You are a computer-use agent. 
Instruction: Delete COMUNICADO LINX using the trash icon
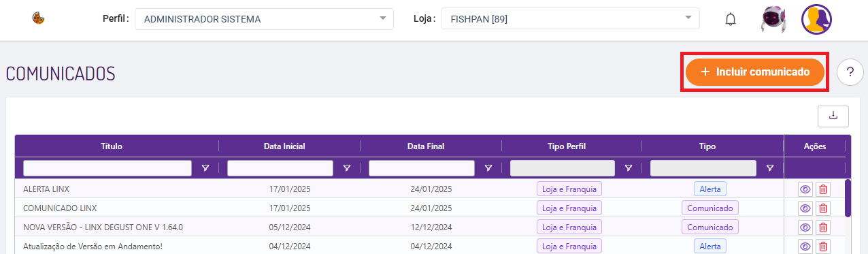pos(823,208)
